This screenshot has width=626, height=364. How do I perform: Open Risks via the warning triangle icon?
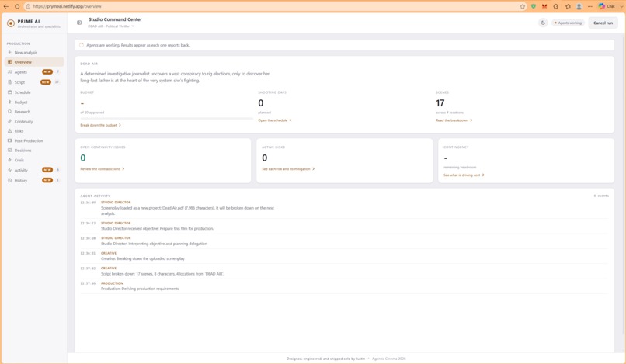point(9,131)
